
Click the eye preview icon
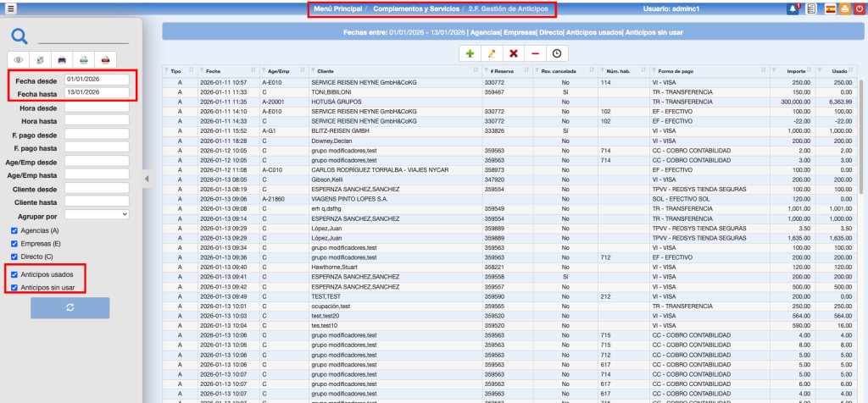(x=19, y=59)
